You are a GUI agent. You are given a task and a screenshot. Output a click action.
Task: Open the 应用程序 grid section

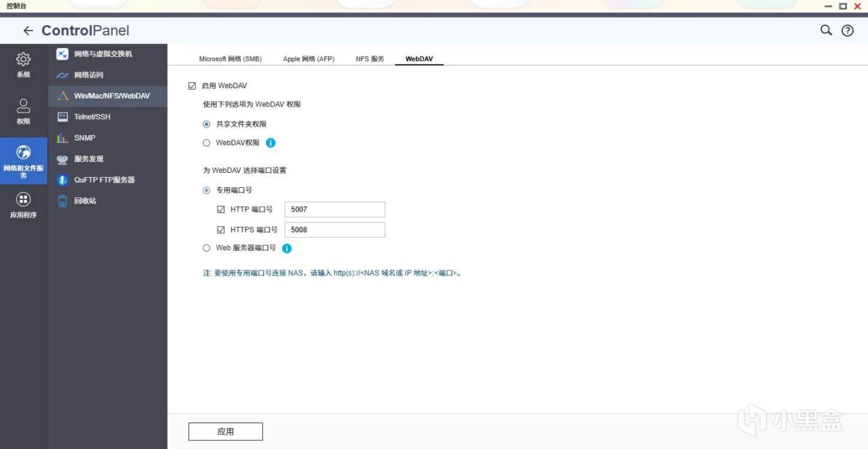tap(24, 206)
